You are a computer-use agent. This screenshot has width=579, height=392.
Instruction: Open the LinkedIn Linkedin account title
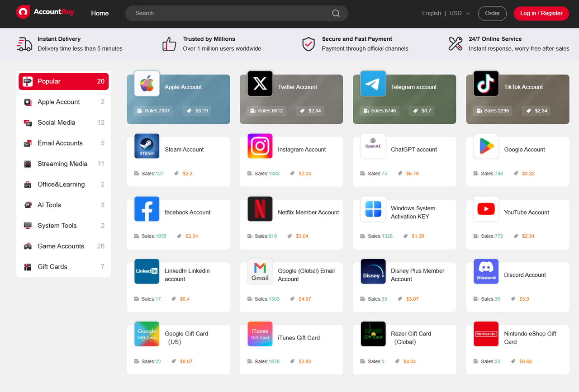point(187,275)
